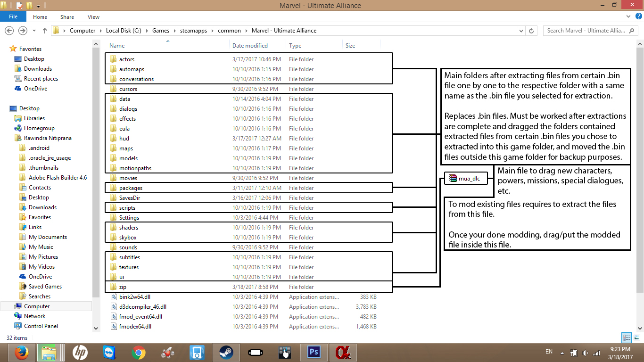
Task: Open the address bar previous locations dropdown
Action: (x=521, y=31)
